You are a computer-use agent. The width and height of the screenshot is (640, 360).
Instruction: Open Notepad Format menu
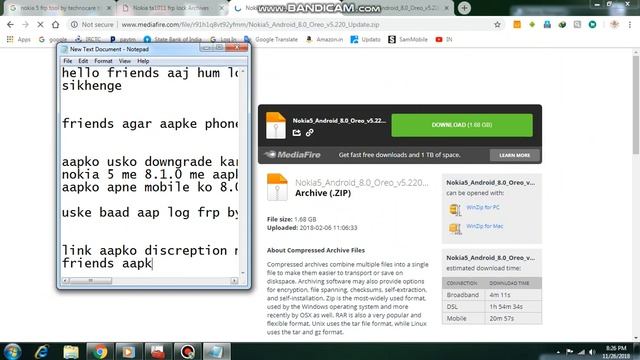tap(103, 61)
